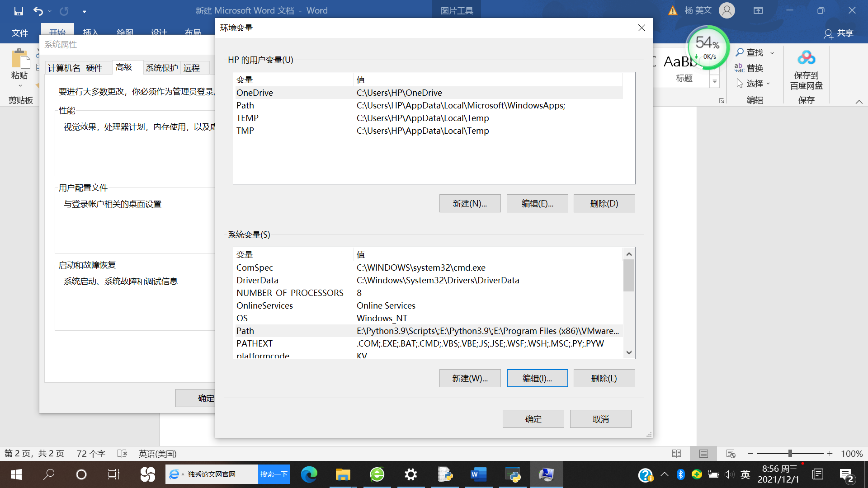
Task: Click Delete (删除(D)) for user variables
Action: click(x=604, y=203)
